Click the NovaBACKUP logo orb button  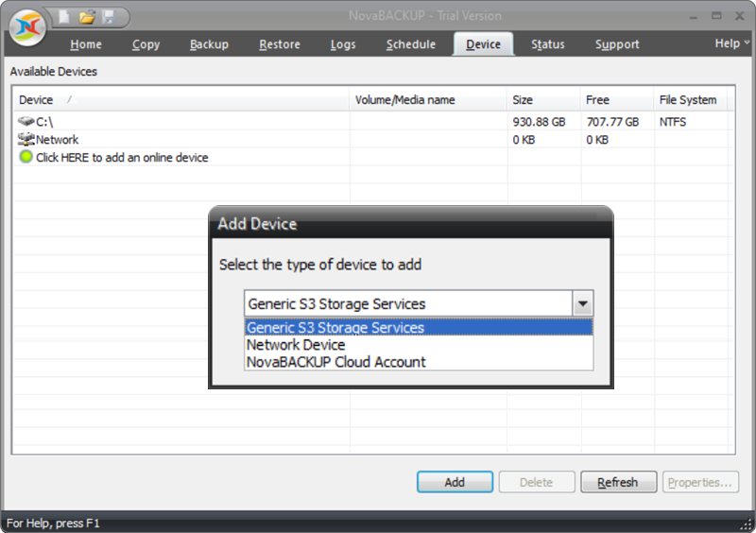click(27, 26)
